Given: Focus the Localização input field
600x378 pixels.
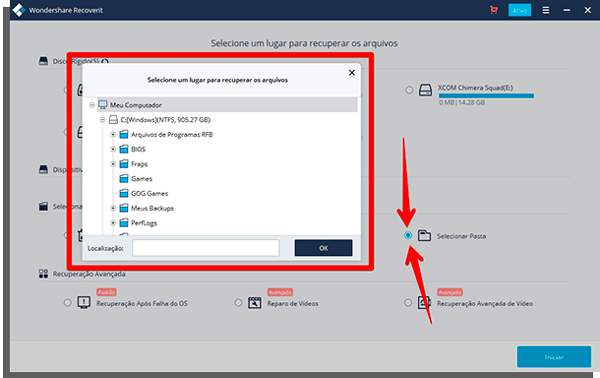Looking at the screenshot, I should (x=206, y=248).
